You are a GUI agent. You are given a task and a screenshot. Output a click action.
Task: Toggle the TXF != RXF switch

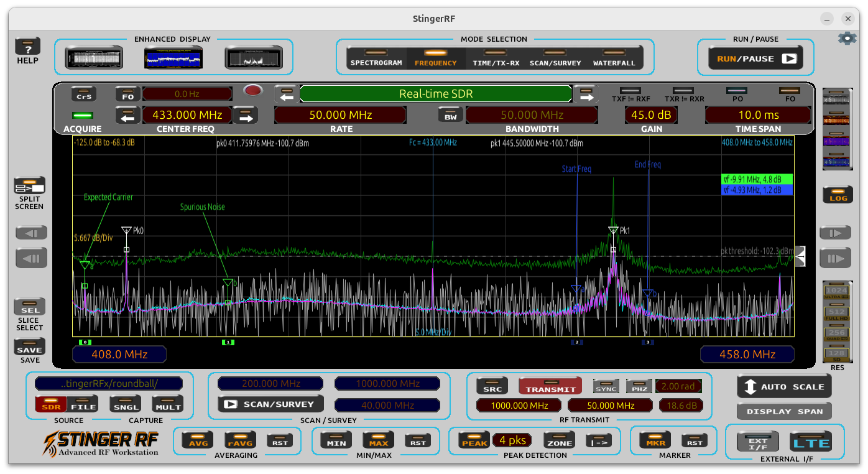(x=630, y=91)
